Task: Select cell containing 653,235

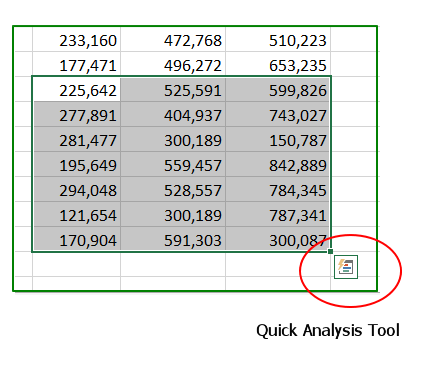Action: coord(278,64)
